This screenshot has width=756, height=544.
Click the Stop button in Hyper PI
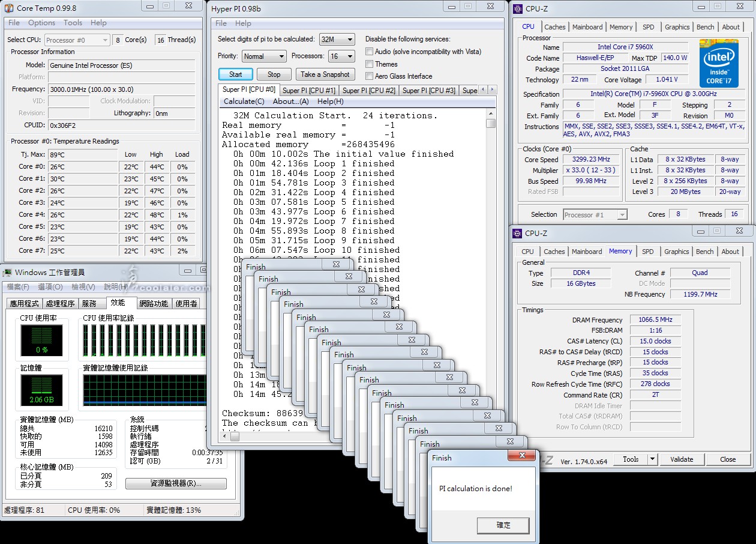(x=274, y=74)
